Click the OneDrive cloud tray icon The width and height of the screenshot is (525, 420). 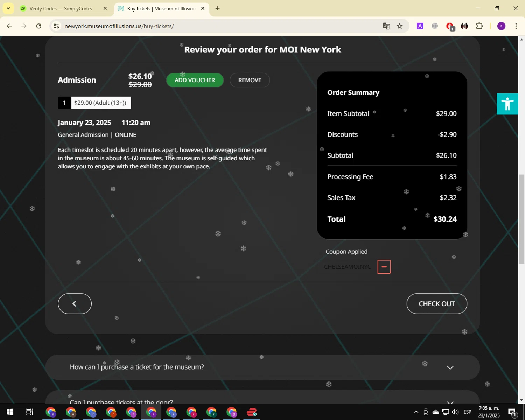pos(436,412)
